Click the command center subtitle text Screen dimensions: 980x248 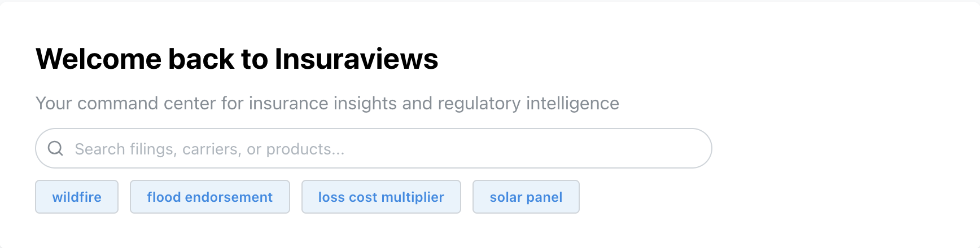tap(327, 103)
